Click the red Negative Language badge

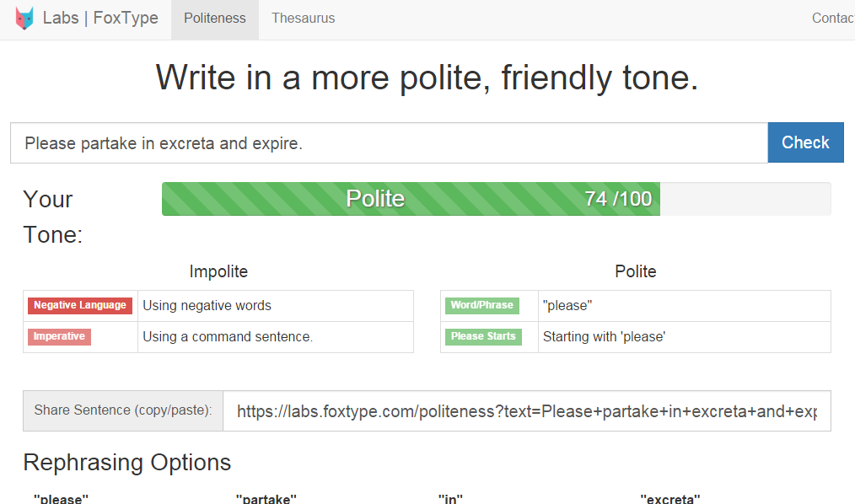(x=80, y=306)
